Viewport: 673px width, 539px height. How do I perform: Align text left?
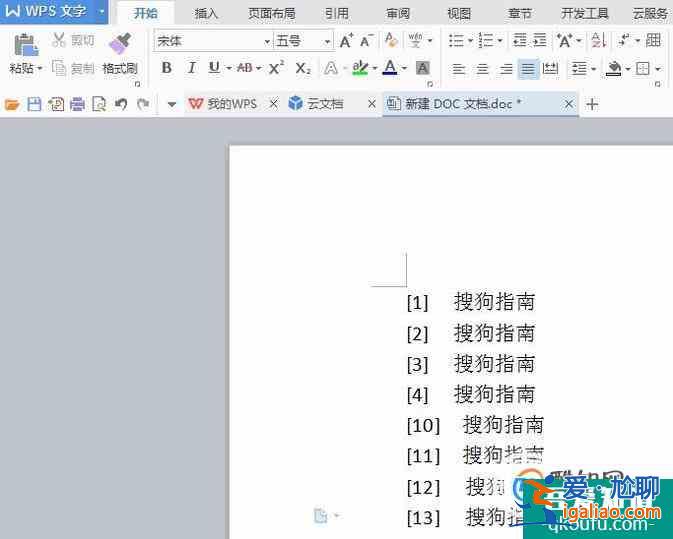458,68
